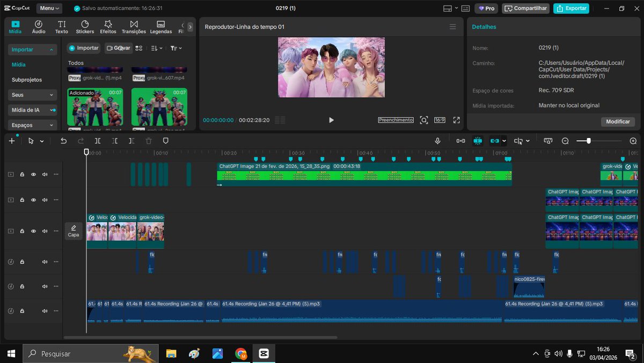The height and width of the screenshot is (363, 644).
Task: Mute the second video track
Action: pos(45,200)
